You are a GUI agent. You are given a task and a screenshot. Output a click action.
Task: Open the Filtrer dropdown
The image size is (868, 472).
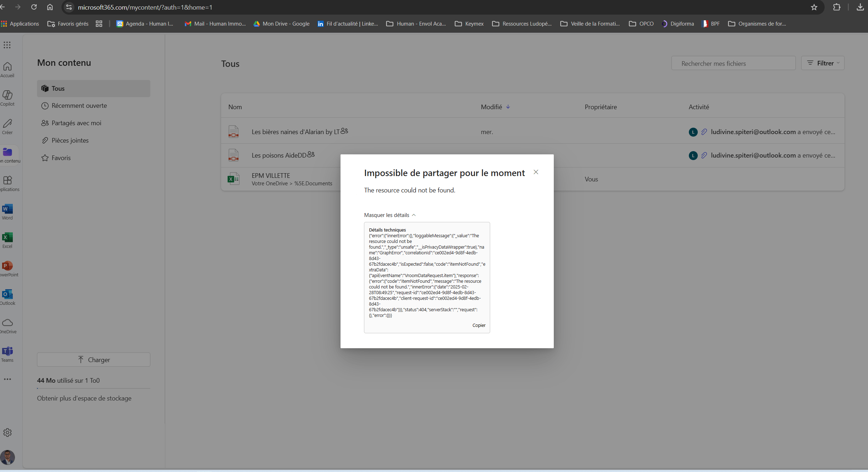tap(823, 63)
